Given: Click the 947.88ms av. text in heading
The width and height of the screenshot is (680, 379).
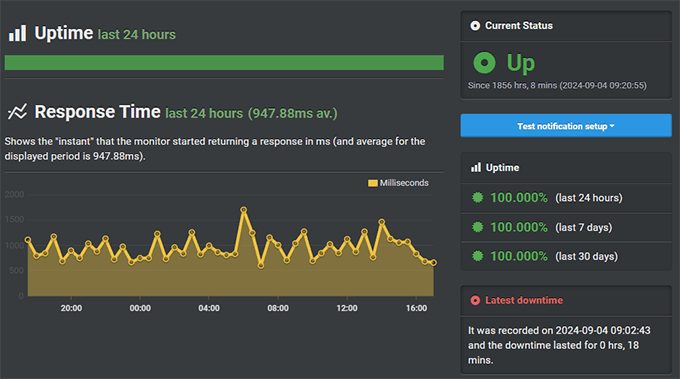Looking at the screenshot, I should [293, 113].
